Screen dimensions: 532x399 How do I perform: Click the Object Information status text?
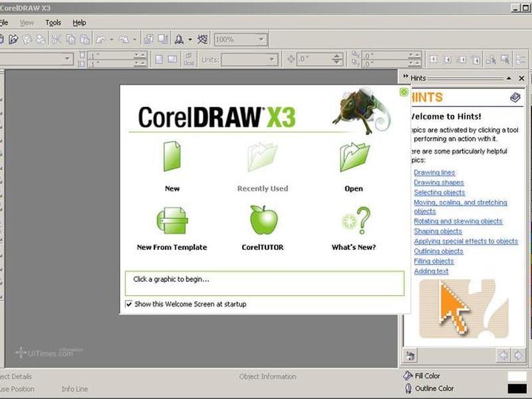(268, 376)
